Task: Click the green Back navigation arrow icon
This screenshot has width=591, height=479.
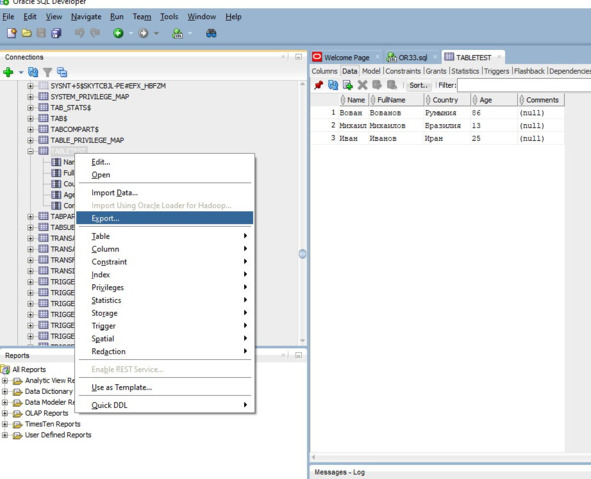Action: point(118,33)
